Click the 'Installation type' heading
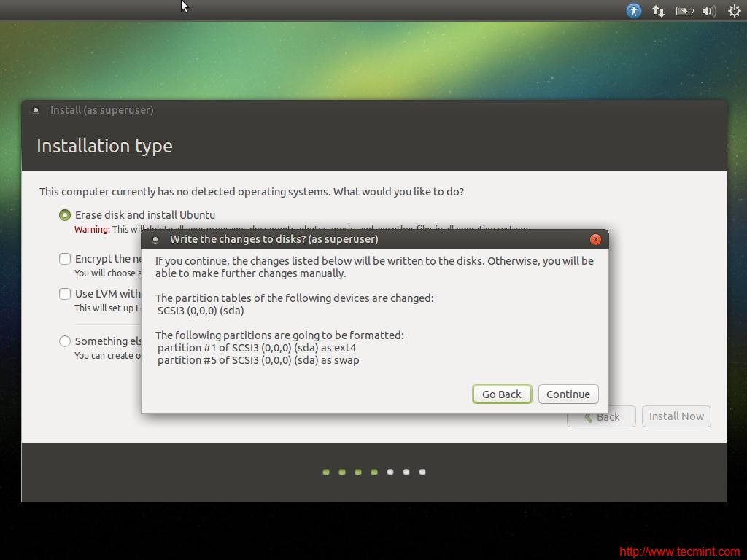The height and width of the screenshot is (560, 747). click(x=104, y=146)
